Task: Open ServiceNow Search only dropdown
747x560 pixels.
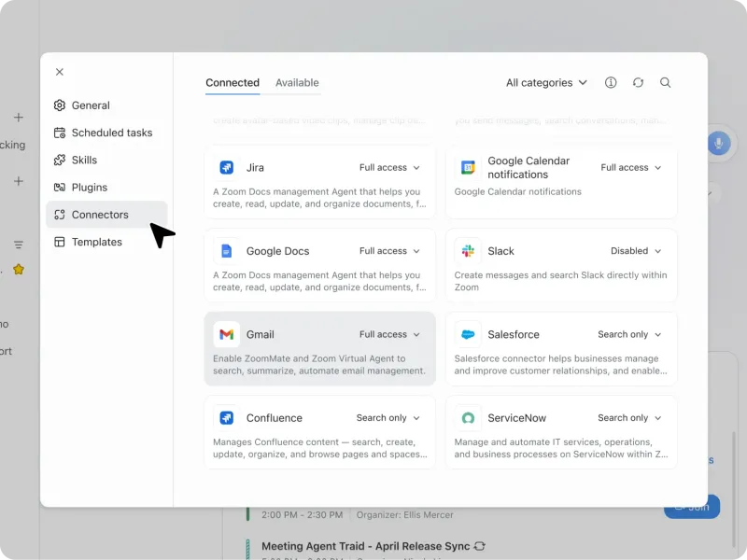Action: point(629,417)
